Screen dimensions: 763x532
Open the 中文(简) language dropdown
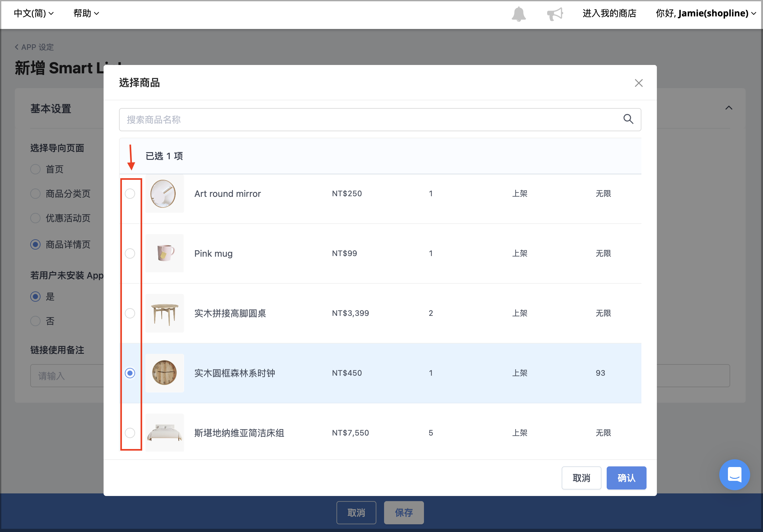pos(33,13)
